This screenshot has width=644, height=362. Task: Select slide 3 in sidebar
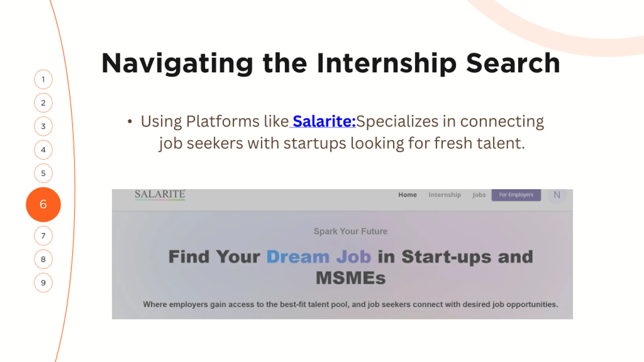[43, 126]
